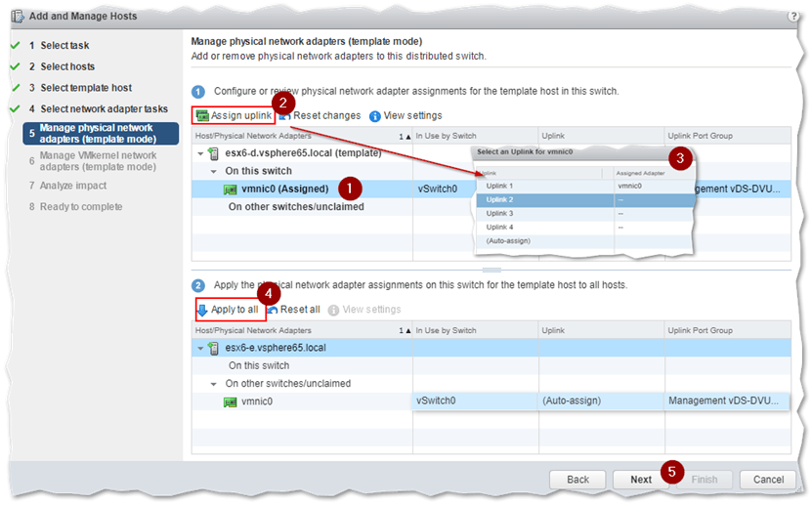Collapse On other switches/unclaimed under esx6-e
This screenshot has width=812, height=505.
[213, 384]
